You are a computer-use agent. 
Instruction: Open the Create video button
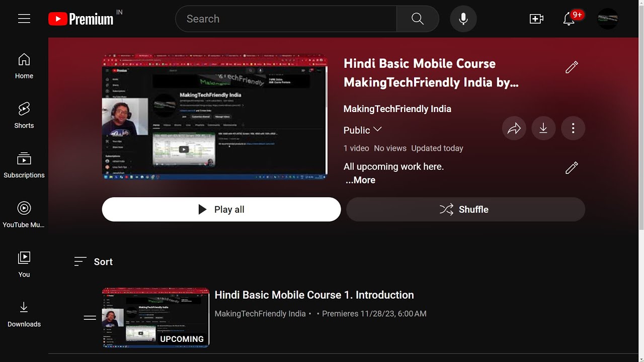pyautogui.click(x=536, y=19)
